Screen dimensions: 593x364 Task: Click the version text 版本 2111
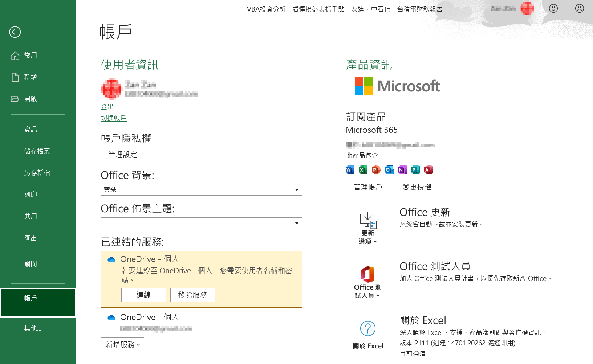pyautogui.click(x=457, y=343)
